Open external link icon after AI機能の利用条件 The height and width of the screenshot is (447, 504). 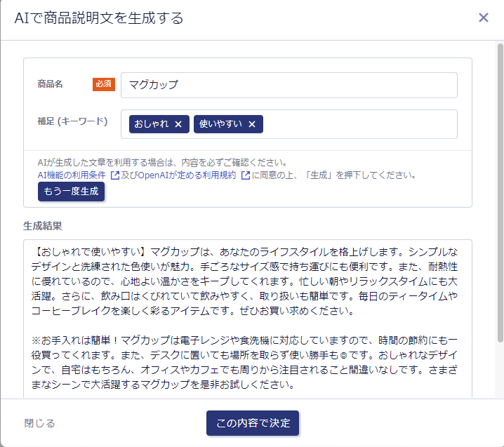pyautogui.click(x=114, y=175)
